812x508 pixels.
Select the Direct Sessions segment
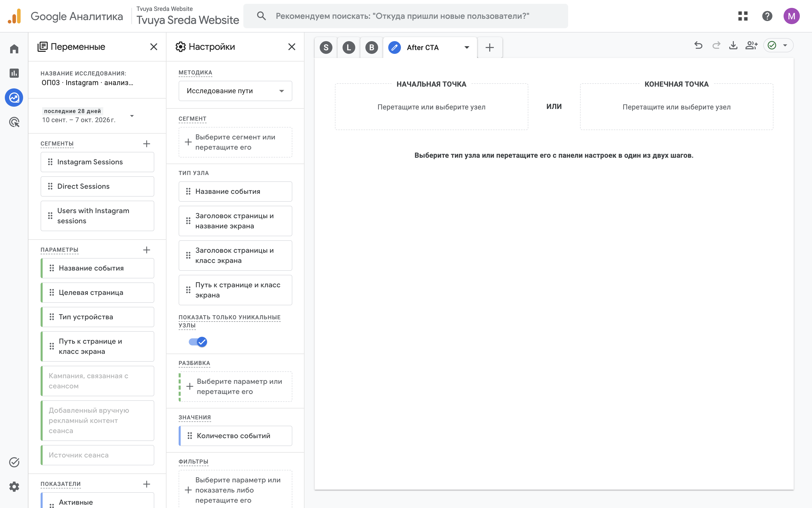97,186
